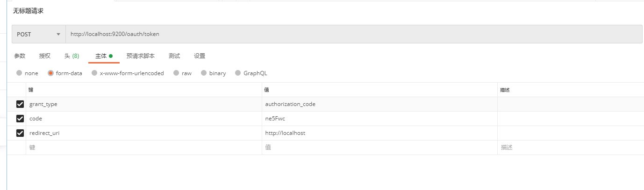Open the 授权 tab
This screenshot has width=644, height=190.
click(x=45, y=56)
